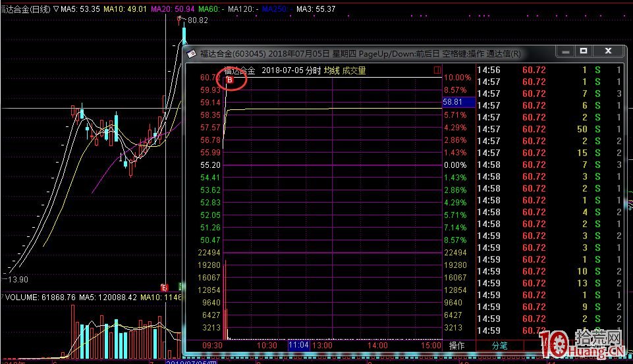This screenshot has height=364, width=633.
Task: Select the highlighted 58.81 price value
Action: (x=458, y=102)
